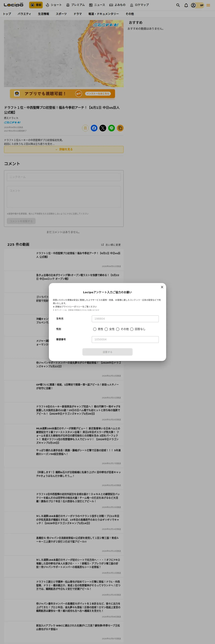This screenshot has height=644, width=215.
Task: Share the video on LINE
Action: [112, 128]
